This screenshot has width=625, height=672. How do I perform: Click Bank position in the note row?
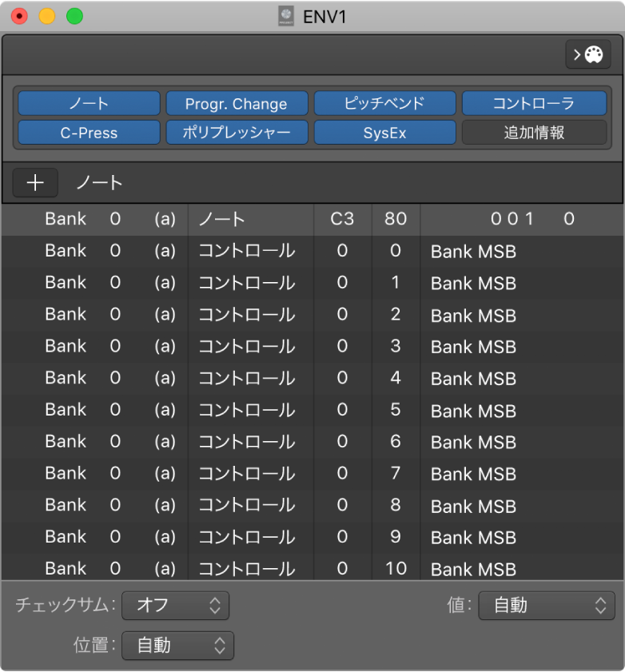[66, 219]
